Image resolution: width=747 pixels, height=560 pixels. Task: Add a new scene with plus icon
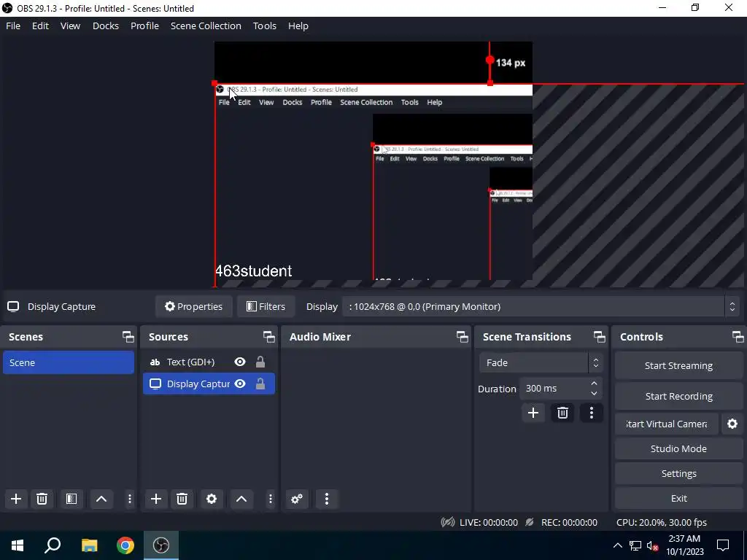(x=16, y=499)
